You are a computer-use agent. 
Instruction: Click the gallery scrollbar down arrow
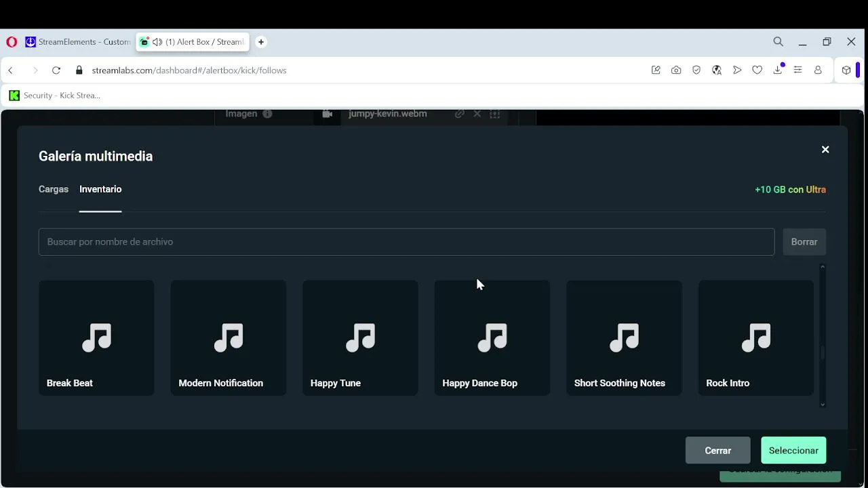click(823, 405)
